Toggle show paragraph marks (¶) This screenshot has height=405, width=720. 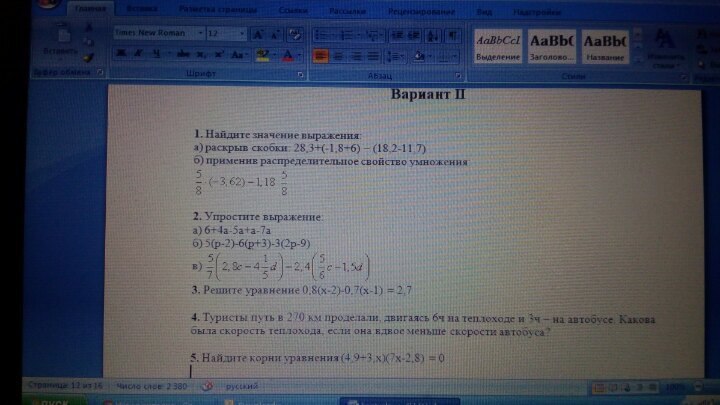tap(453, 35)
